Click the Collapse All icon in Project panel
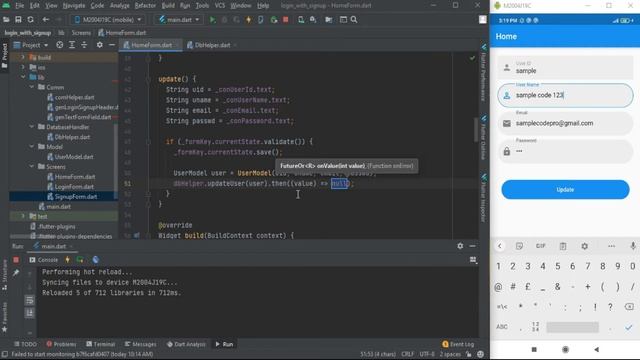Screen dimensions: 640x360 coord(84,45)
